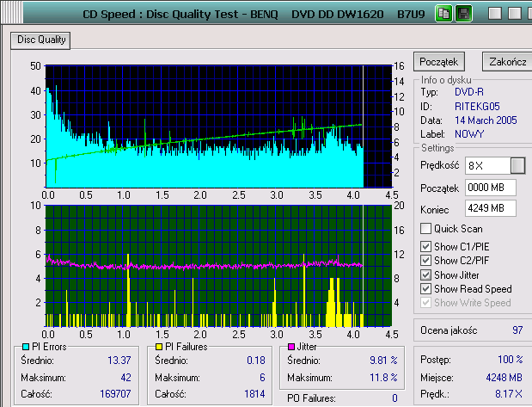Click the Settings group heading
This screenshot has height=407, width=532.
(x=437, y=148)
